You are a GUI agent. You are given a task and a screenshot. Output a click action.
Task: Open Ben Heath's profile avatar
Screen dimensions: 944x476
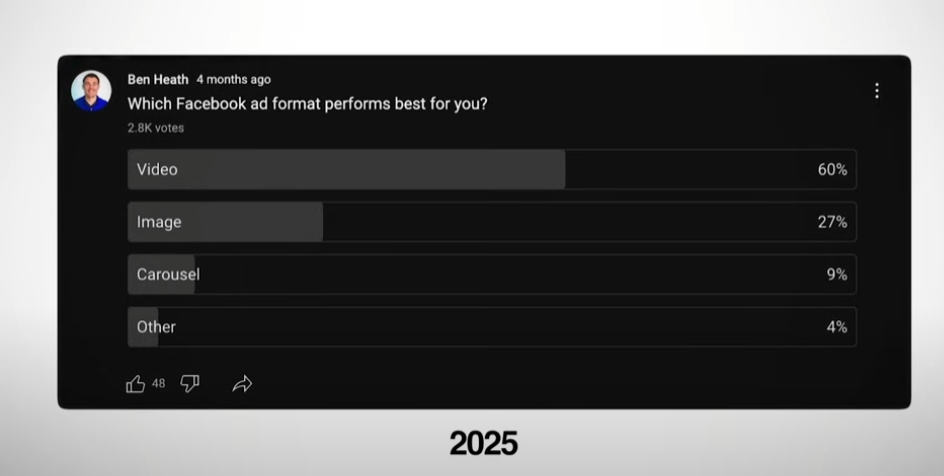[x=92, y=91]
